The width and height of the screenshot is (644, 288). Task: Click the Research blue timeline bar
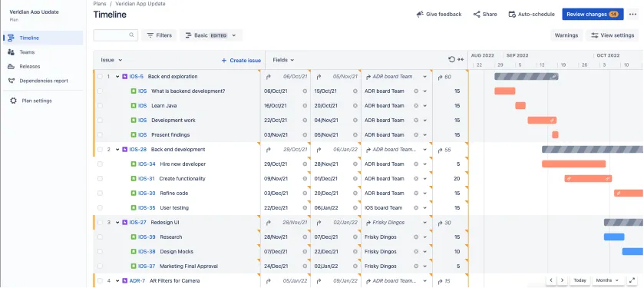(614, 237)
